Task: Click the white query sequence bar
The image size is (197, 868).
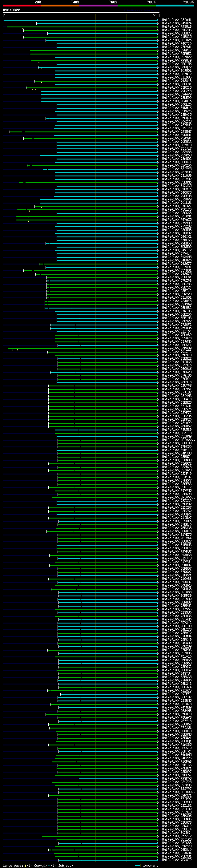Action: pyautogui.click(x=81, y=13)
